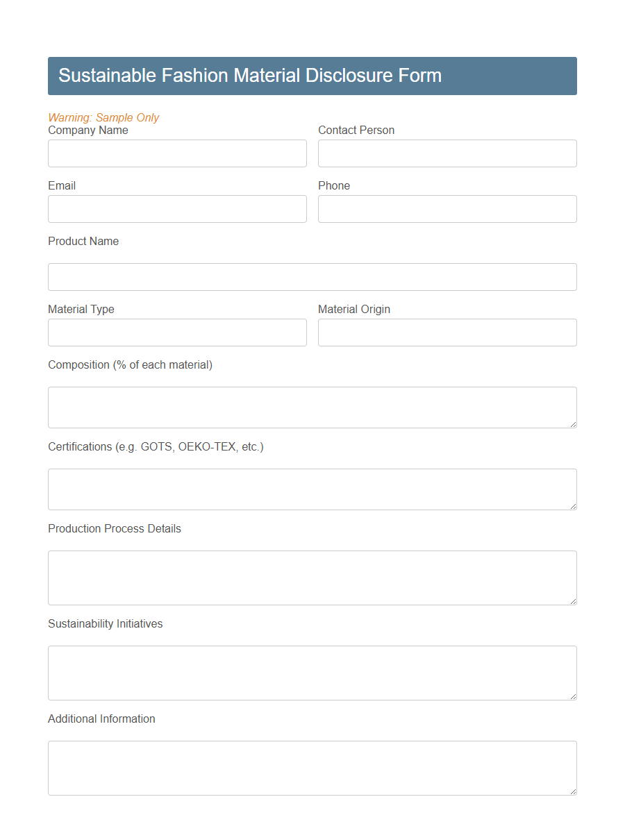Click the Sustainability Initiatives label
The width and height of the screenshot is (625, 840).
(x=105, y=623)
